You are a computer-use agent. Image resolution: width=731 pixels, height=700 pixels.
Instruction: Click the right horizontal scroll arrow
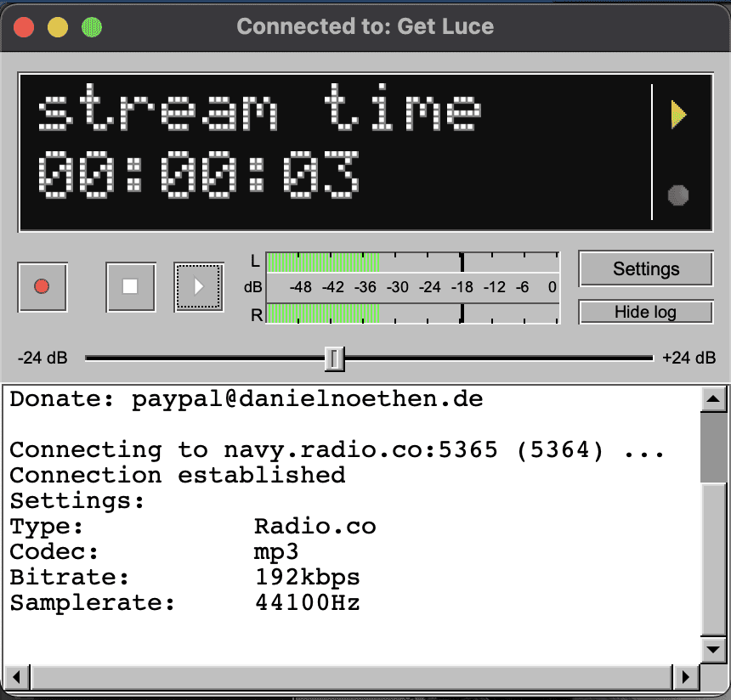(x=687, y=677)
